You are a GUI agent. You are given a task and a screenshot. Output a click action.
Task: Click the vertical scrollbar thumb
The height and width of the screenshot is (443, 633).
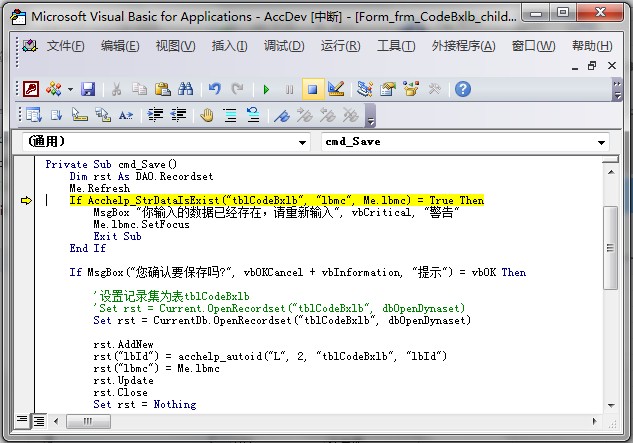tap(611, 248)
